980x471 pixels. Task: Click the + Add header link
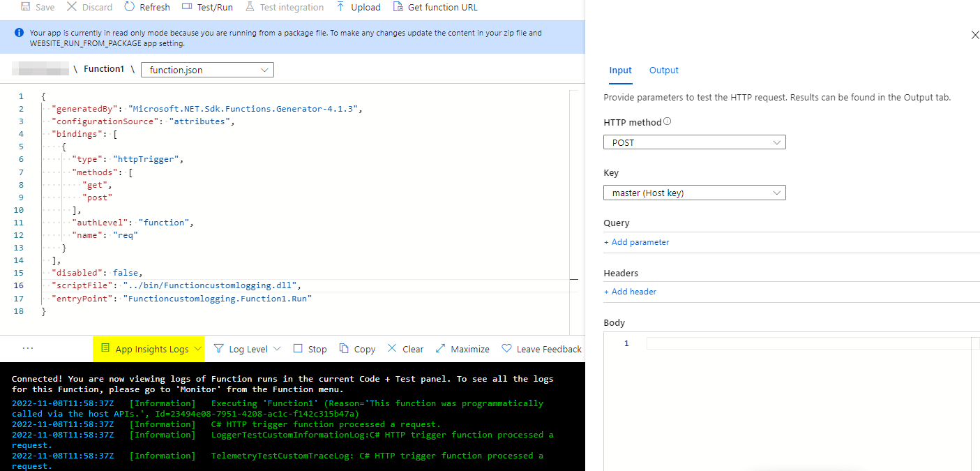click(x=630, y=292)
